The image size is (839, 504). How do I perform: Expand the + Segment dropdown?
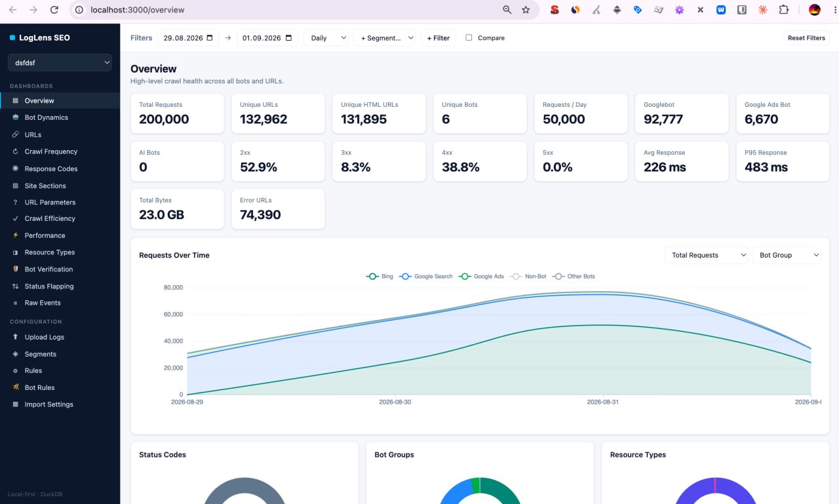385,38
